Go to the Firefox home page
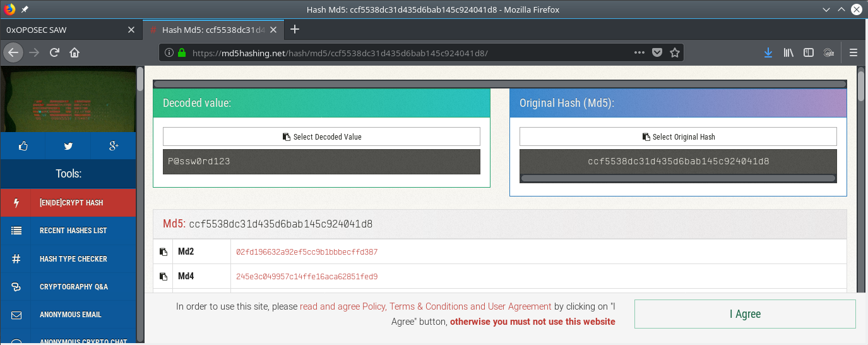Screen dimensions: 868x345 pyautogui.click(x=74, y=53)
